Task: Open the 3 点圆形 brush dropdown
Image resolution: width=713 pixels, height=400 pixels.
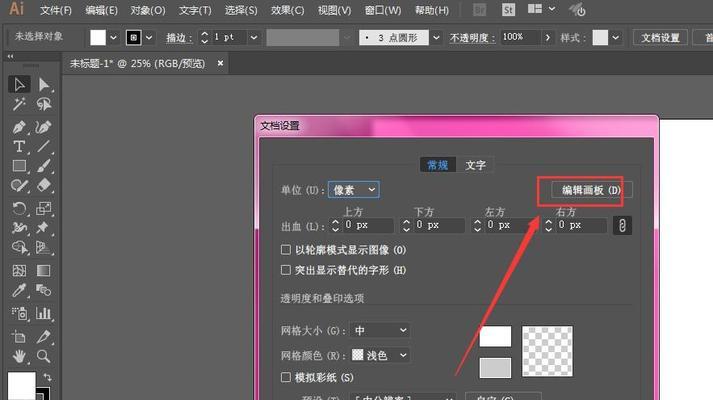Action: pyautogui.click(x=436, y=37)
